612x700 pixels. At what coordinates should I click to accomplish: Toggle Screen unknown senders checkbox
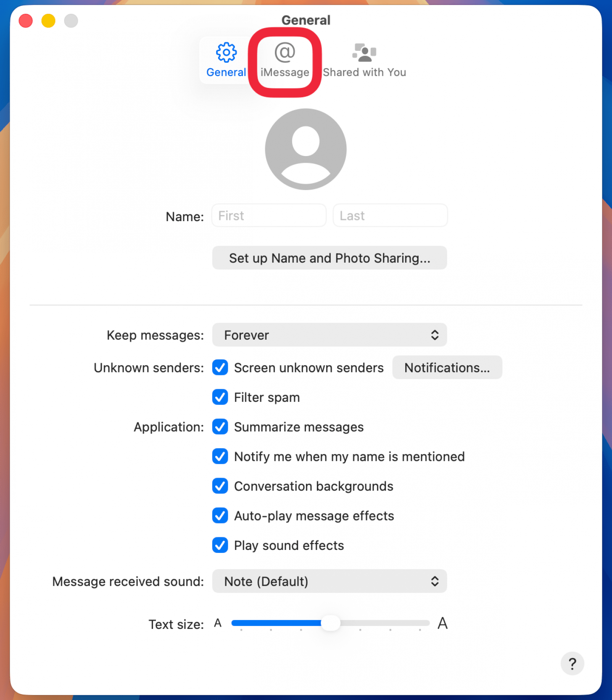[x=220, y=367]
